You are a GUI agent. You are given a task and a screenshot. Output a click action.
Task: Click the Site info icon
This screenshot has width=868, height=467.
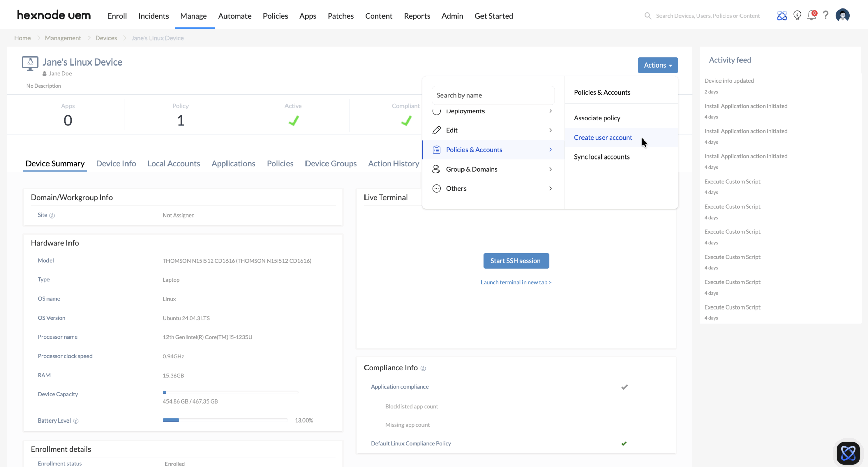pos(52,216)
